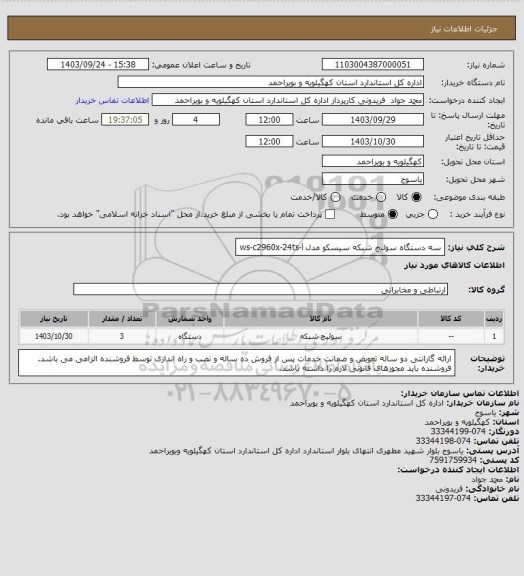Image resolution: width=524 pixels, height=576 pixels.
Task: Click the نام کالا column header
Action: coord(320,318)
